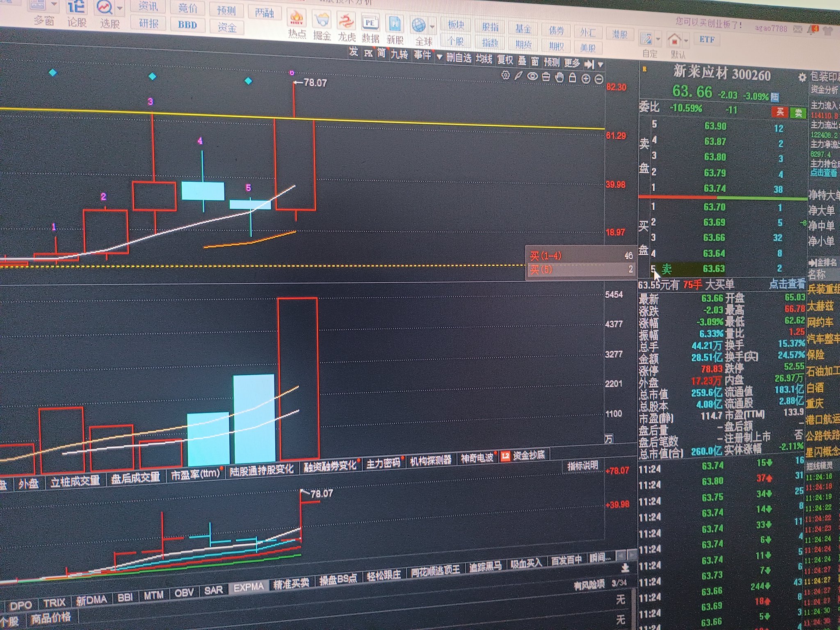The width and height of the screenshot is (840, 630).
Task: Open the dropdown next to 选股
Action: click(x=119, y=8)
